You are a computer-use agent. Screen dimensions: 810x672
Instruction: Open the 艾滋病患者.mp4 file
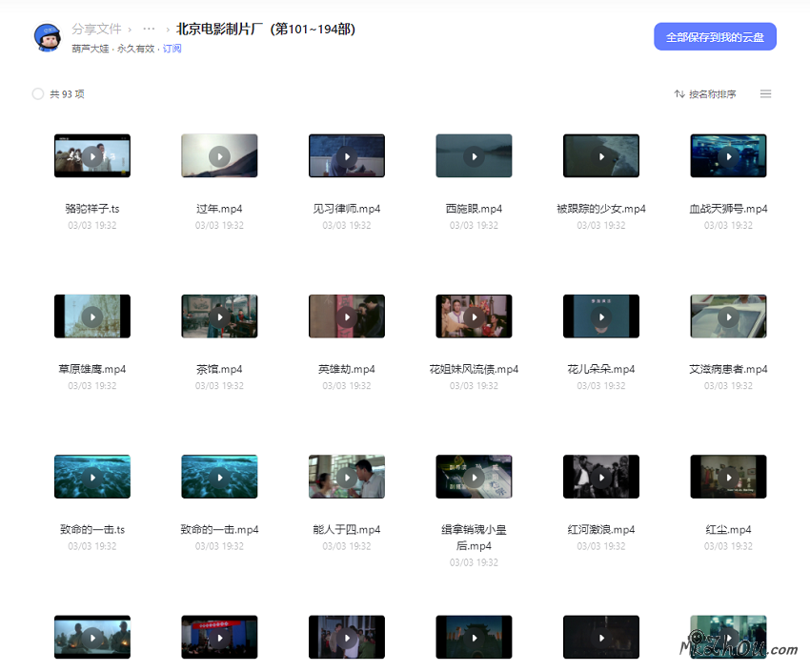(728, 316)
